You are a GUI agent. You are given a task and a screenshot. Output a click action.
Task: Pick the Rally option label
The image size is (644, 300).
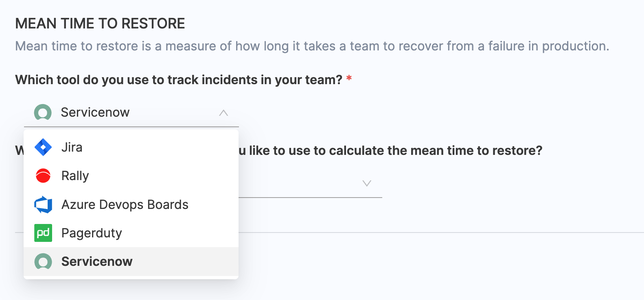[x=75, y=176]
